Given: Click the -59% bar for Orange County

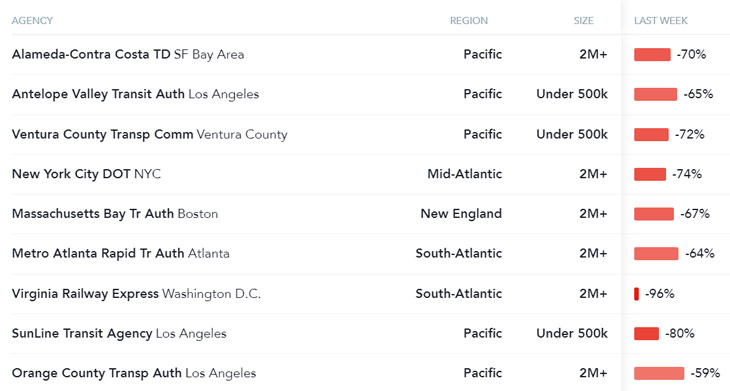Looking at the screenshot, I should pyautogui.click(x=659, y=373).
